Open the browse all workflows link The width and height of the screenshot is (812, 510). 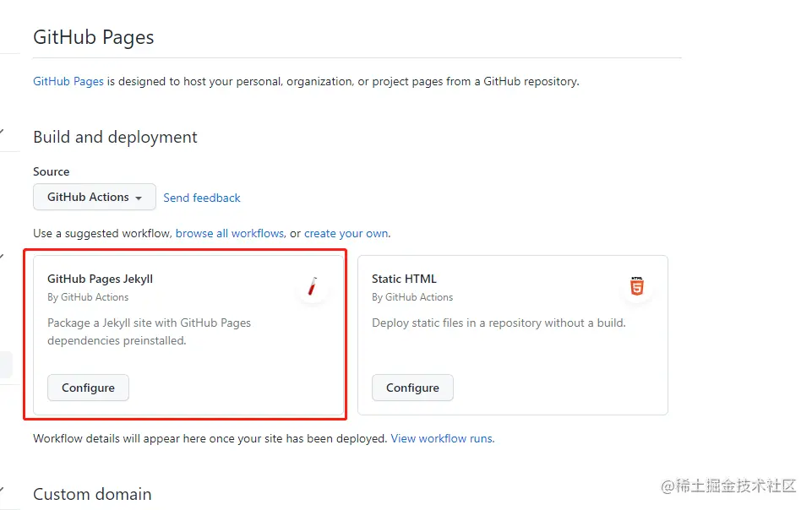click(x=230, y=233)
